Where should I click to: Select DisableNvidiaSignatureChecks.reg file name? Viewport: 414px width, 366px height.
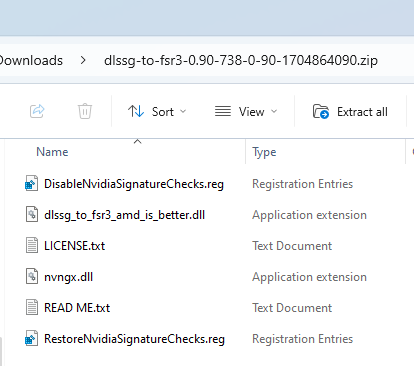click(134, 184)
